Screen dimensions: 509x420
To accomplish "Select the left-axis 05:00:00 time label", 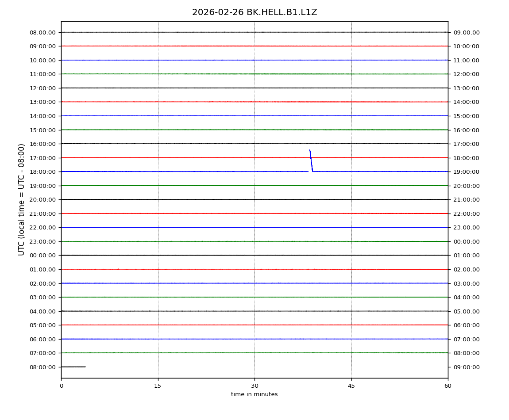I will pos(42,325).
